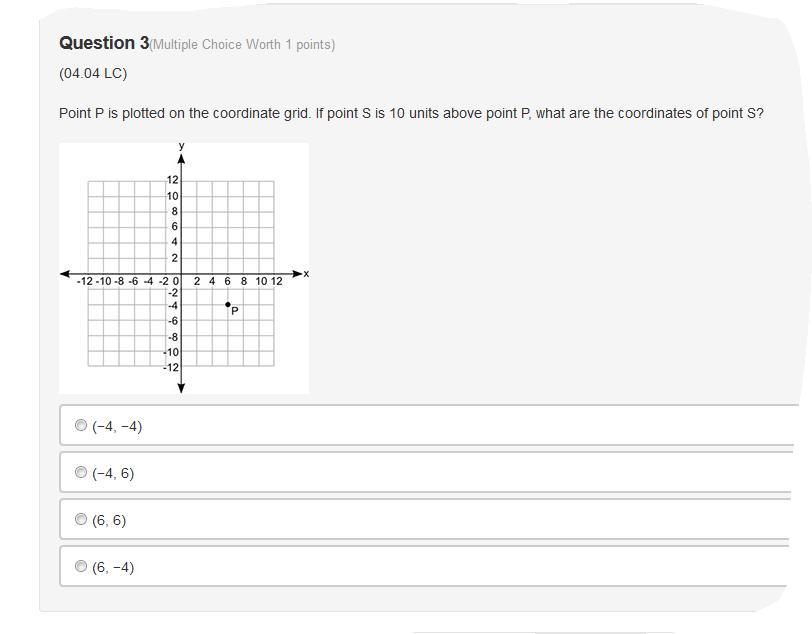Click the Question 3 heading
The width and height of the screenshot is (812, 634).
pos(104,43)
